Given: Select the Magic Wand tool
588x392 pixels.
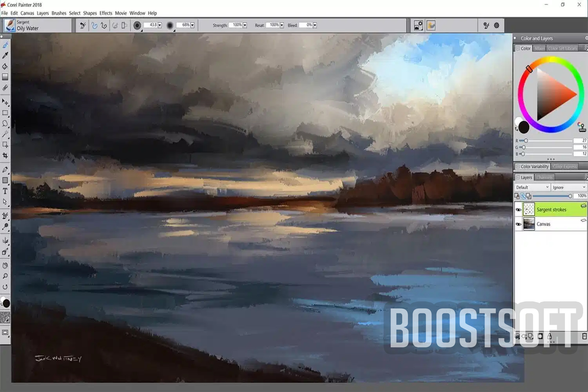Looking at the screenshot, I should [x=5, y=134].
